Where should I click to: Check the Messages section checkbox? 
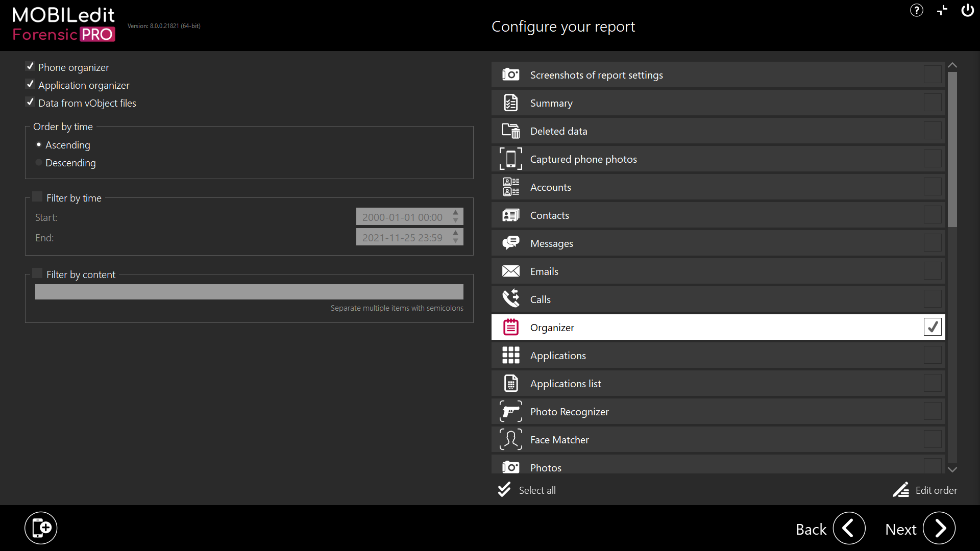click(932, 243)
